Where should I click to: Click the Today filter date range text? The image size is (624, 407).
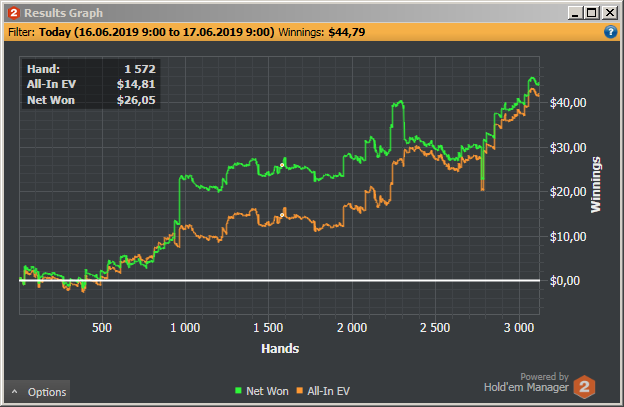[156, 32]
